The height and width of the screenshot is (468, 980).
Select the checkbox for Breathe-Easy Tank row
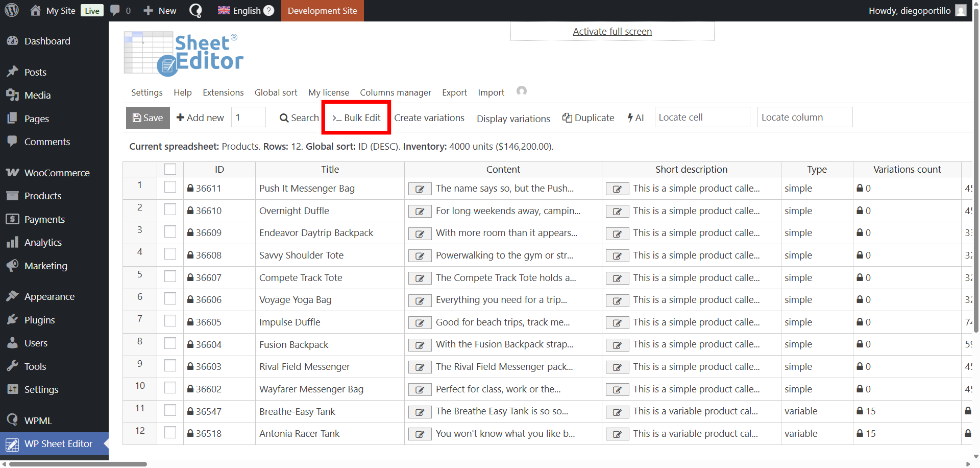point(170,411)
